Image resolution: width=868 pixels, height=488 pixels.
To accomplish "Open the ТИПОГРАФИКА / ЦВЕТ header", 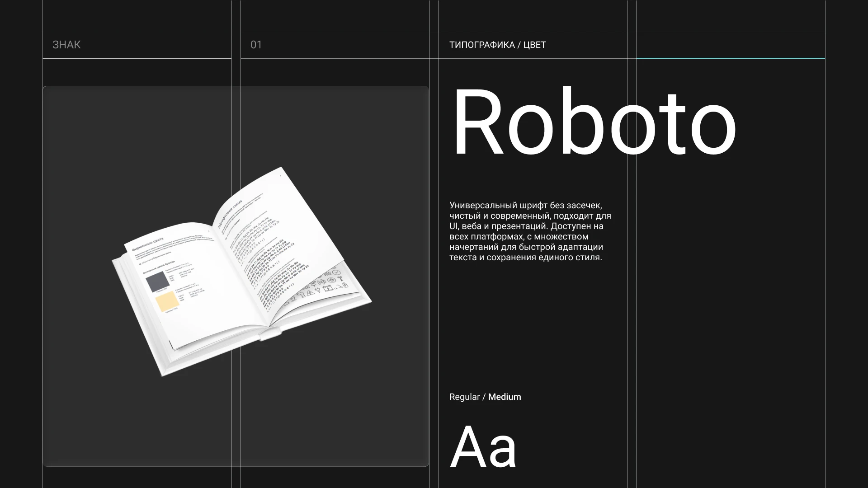I will (x=497, y=45).
